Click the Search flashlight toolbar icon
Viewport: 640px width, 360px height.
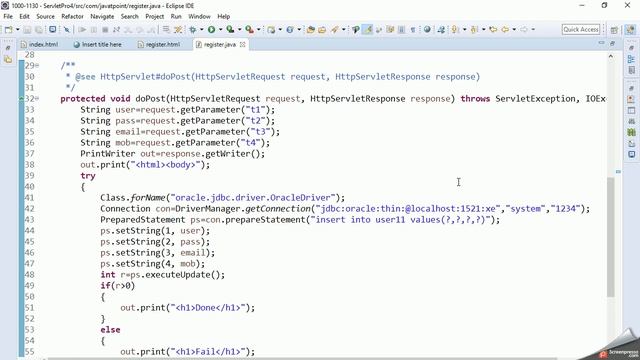tap(335, 29)
